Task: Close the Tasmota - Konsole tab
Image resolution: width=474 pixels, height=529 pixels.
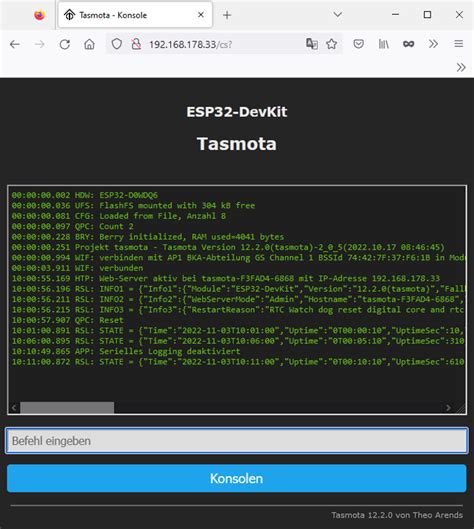Action: click(201, 15)
